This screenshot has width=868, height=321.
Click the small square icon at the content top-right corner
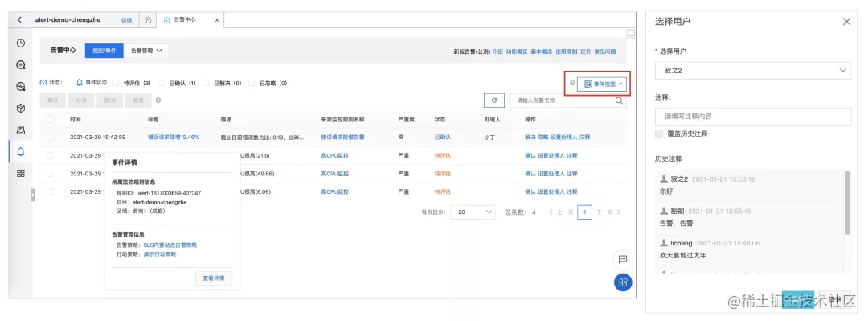[x=631, y=33]
